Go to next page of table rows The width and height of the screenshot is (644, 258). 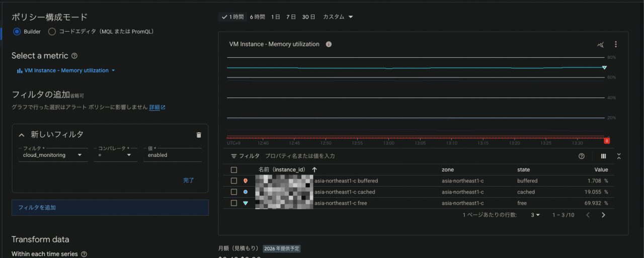[x=603, y=215]
